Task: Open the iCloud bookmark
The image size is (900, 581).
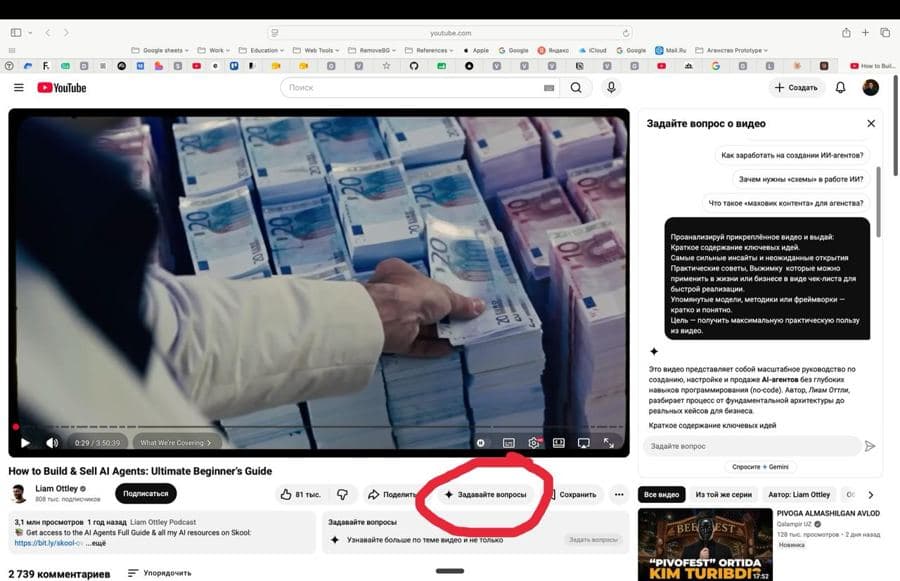Action: click(592, 51)
